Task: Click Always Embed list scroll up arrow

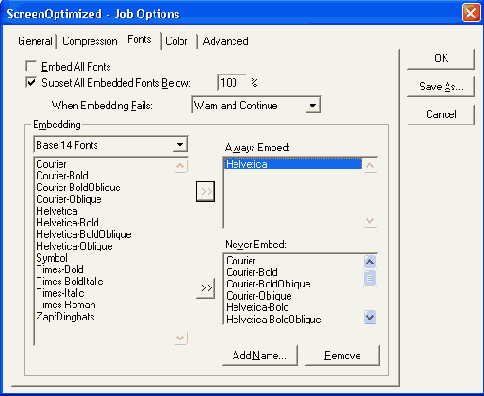Action: point(370,166)
